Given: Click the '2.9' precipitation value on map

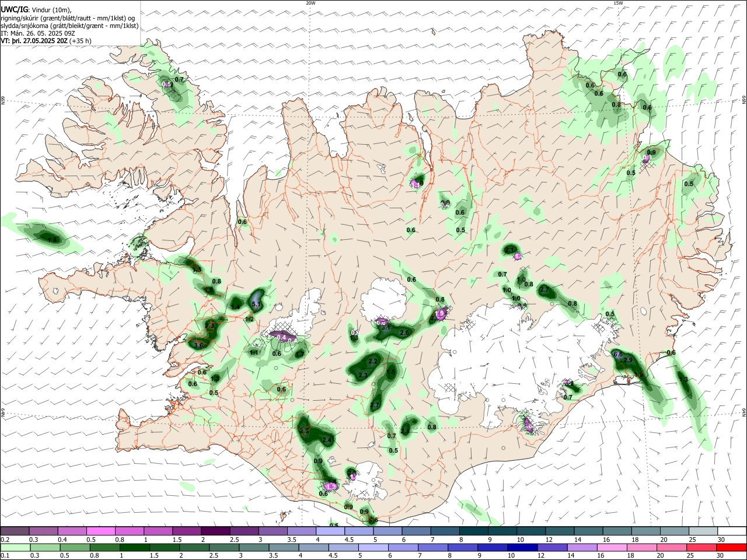Looking at the screenshot, I should [629, 360].
